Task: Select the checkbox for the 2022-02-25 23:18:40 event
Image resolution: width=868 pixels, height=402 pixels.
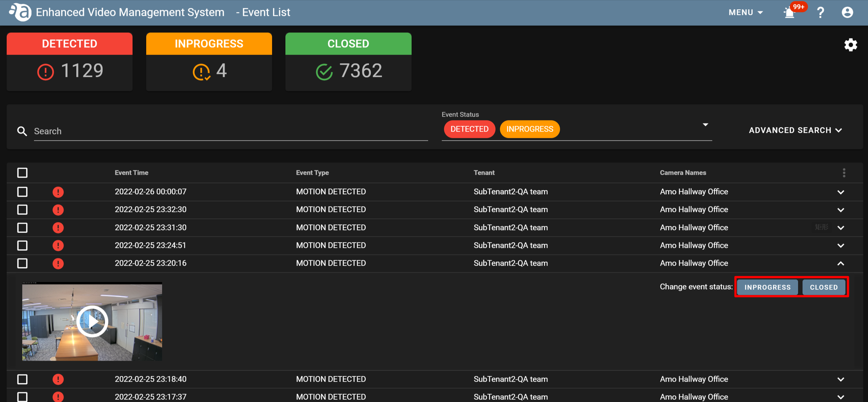Action: click(22, 379)
